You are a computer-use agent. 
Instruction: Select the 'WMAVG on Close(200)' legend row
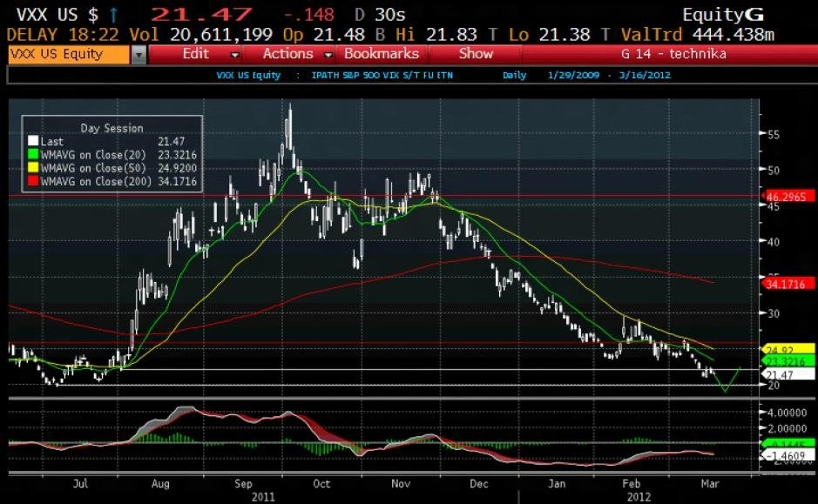tap(112, 181)
